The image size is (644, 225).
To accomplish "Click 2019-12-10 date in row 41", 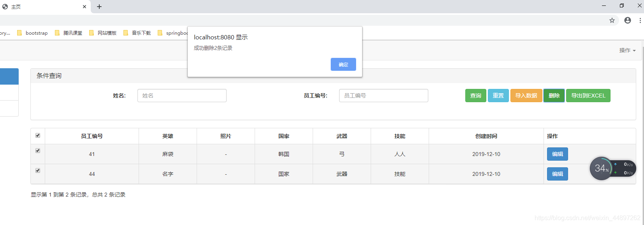I will point(486,154).
